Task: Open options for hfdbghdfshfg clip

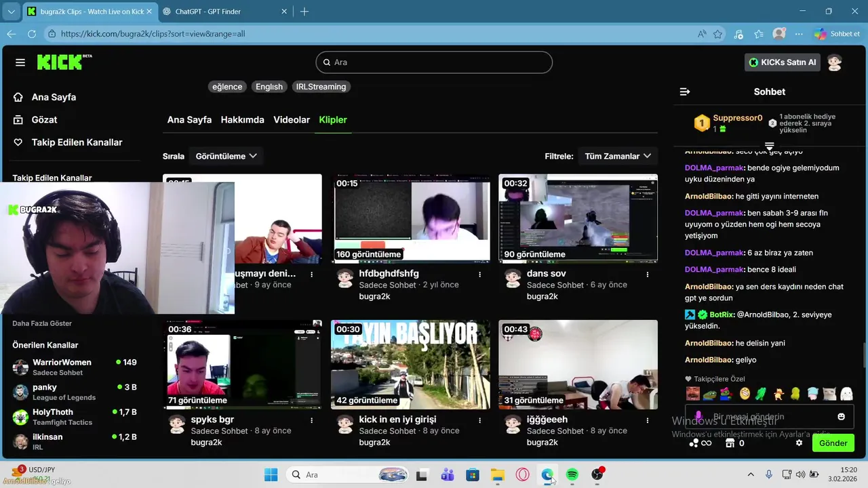Action: 479,274
